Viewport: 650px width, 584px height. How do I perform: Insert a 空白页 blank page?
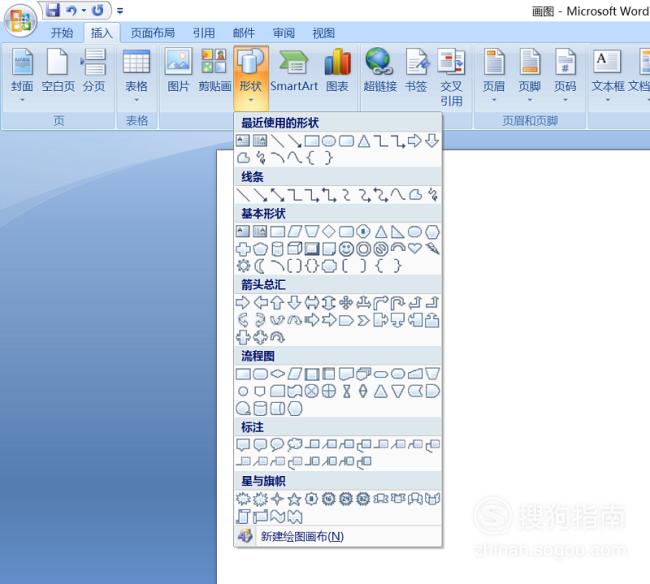(x=58, y=70)
